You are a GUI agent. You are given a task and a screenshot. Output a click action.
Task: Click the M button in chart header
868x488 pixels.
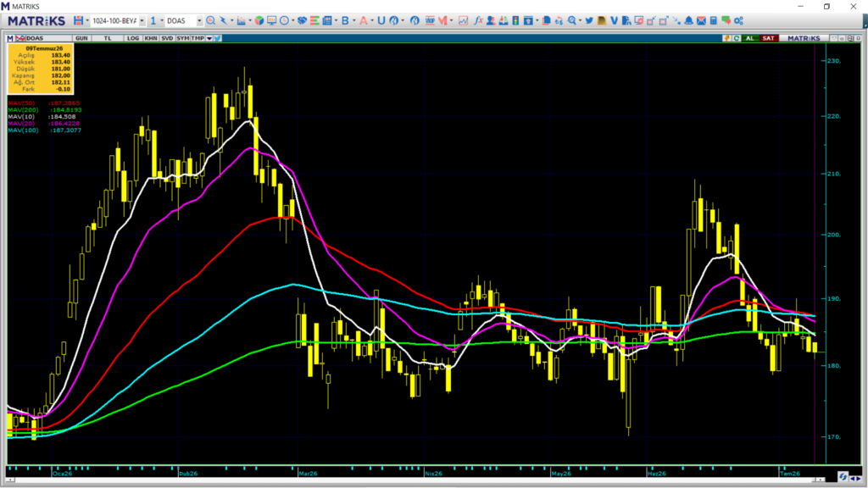(10, 38)
